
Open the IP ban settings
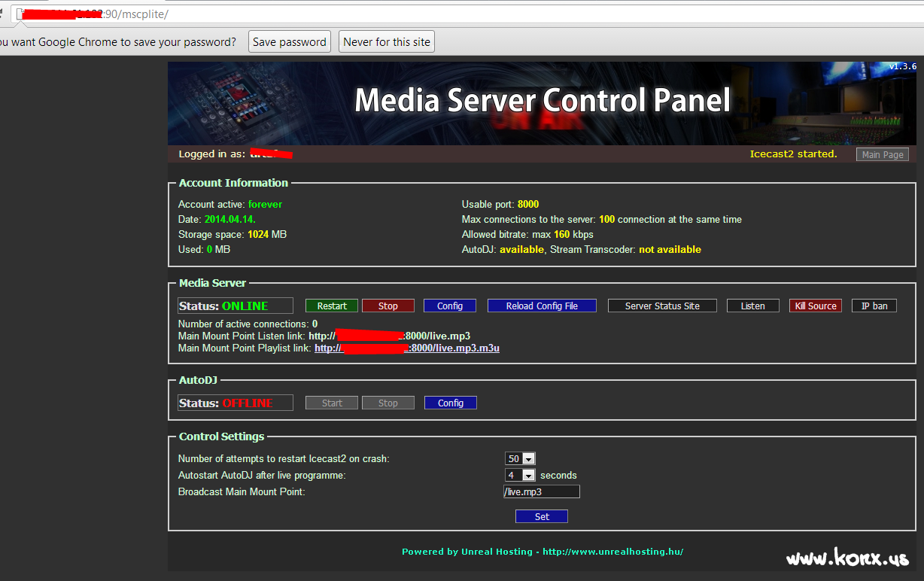(x=874, y=306)
